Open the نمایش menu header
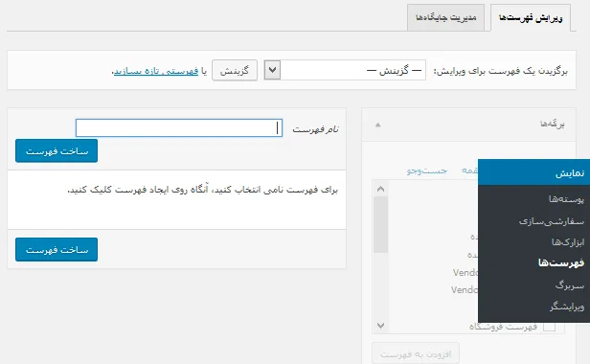590x364 pixels. 533,172
